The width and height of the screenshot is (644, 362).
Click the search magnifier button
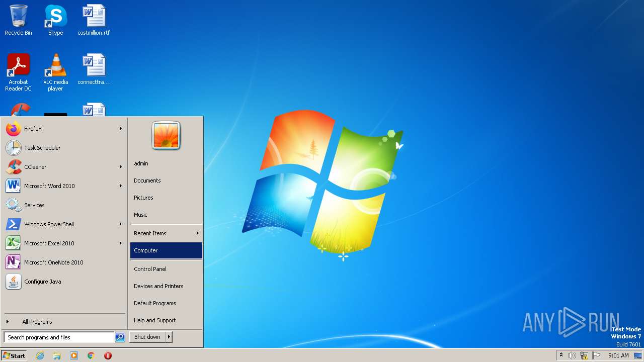pyautogui.click(x=120, y=337)
